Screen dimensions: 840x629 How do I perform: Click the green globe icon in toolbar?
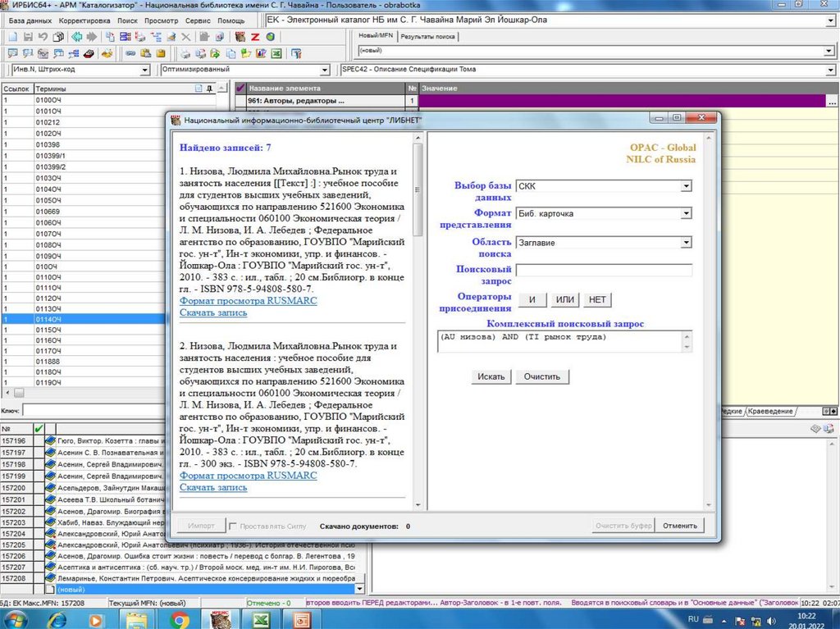pos(270,37)
